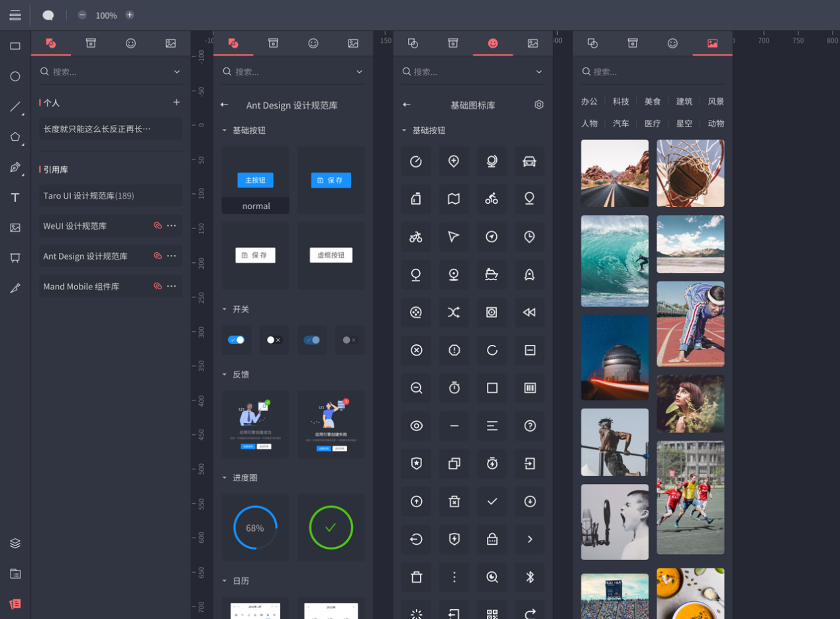
Task: Open the red resource library icon at bottom left
Action: pyautogui.click(x=15, y=604)
